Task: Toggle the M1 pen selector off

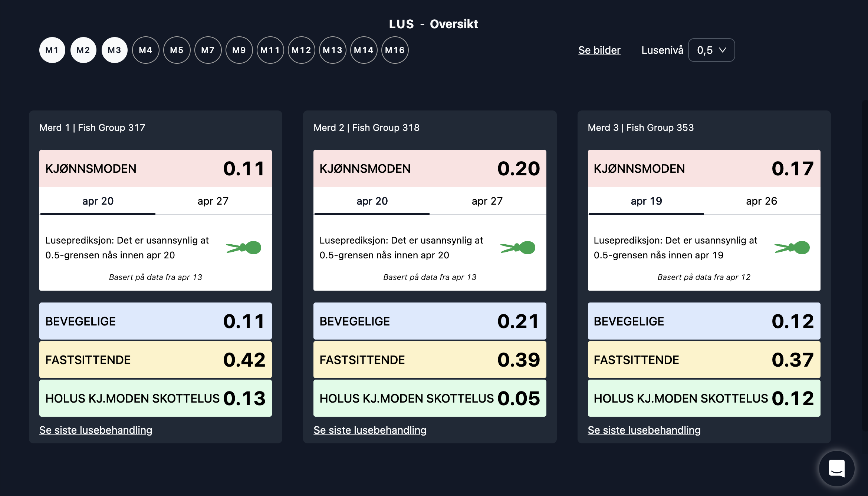Action: 52,50
